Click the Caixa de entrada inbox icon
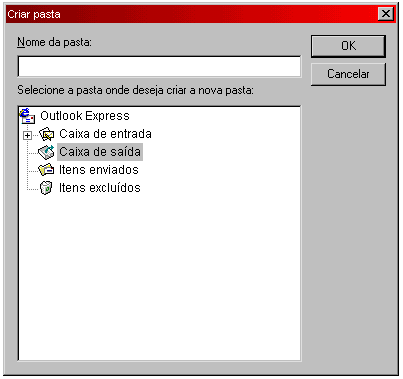 pyautogui.click(x=46, y=134)
